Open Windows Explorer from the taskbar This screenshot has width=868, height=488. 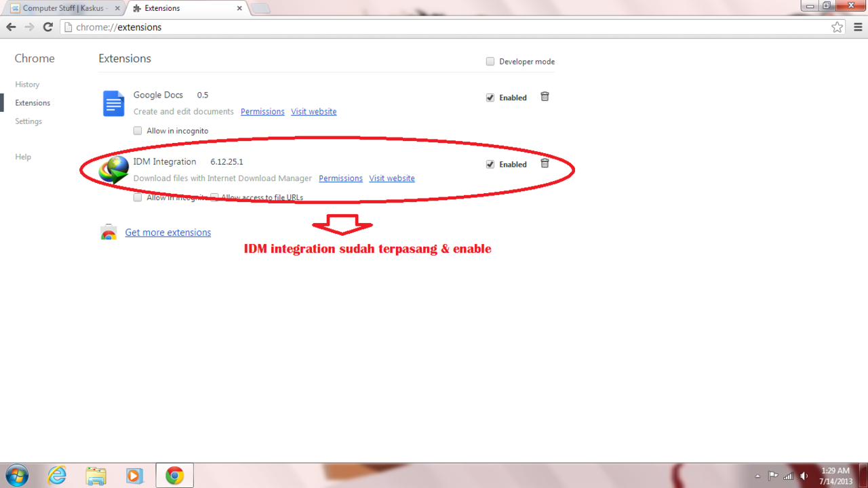(96, 476)
